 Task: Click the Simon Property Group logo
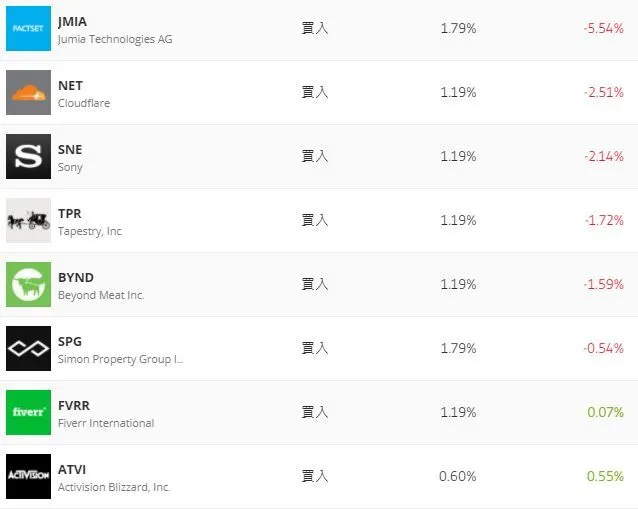click(x=28, y=349)
